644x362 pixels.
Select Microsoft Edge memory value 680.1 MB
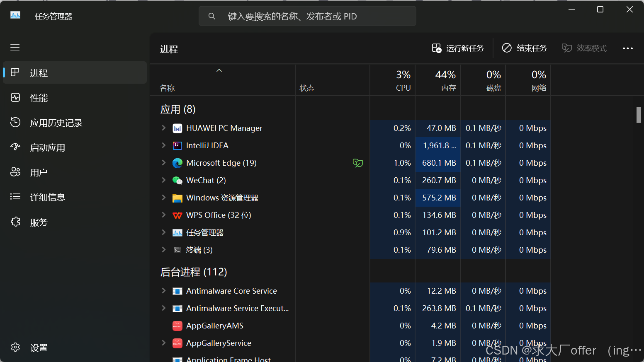[439, 163]
